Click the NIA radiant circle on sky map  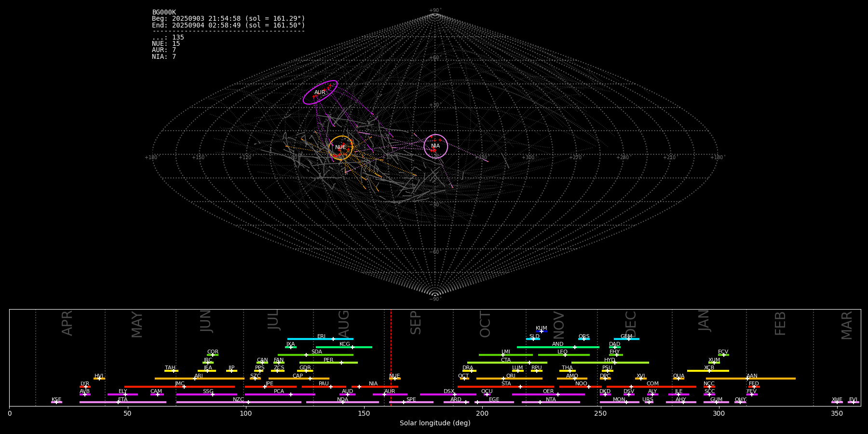436,146
